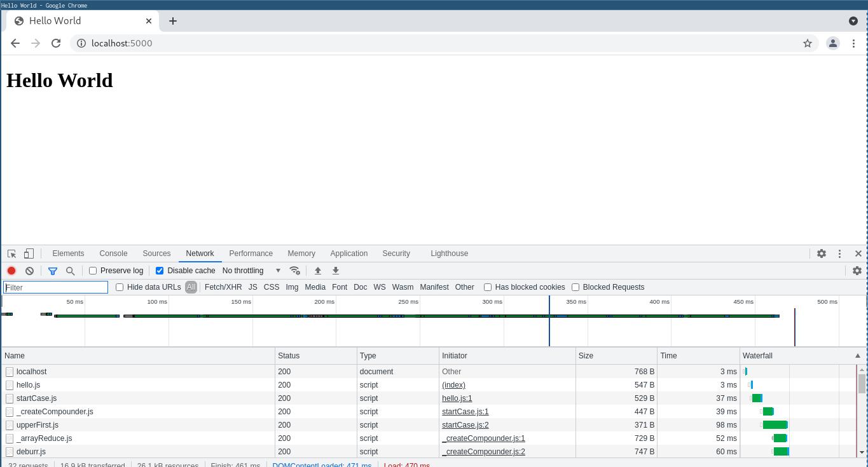Viewport: 868px width, 467px height.
Task: Open the Application tab
Action: click(x=348, y=254)
